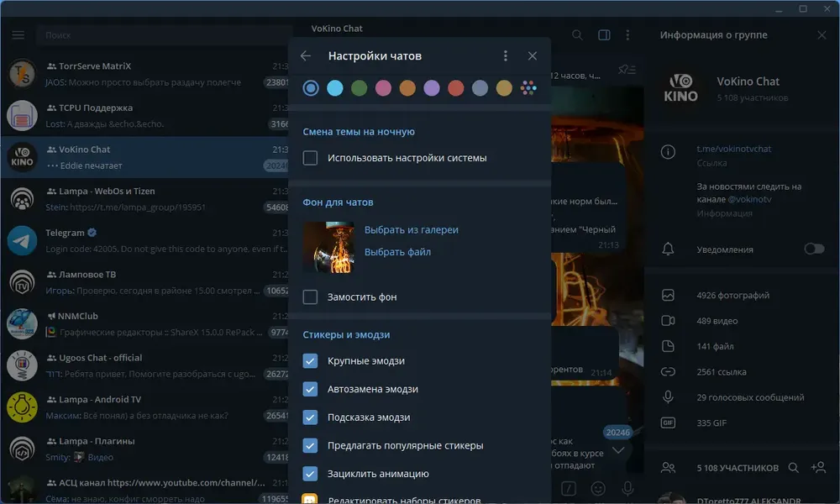Click the VoKino group avatar in info panel
The width and height of the screenshot is (840, 504).
pos(681,88)
